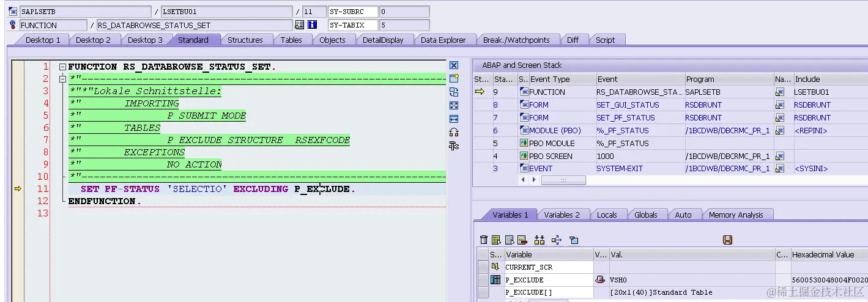Viewport: 868px width, 302px height.
Task: Click the full-screen tool icon in side toolbar
Action: point(454,105)
